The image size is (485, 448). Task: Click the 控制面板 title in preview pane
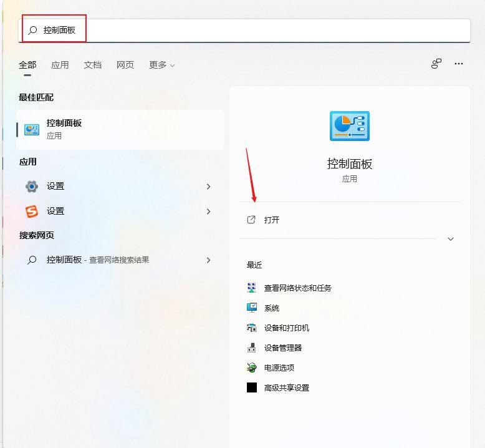pos(350,163)
